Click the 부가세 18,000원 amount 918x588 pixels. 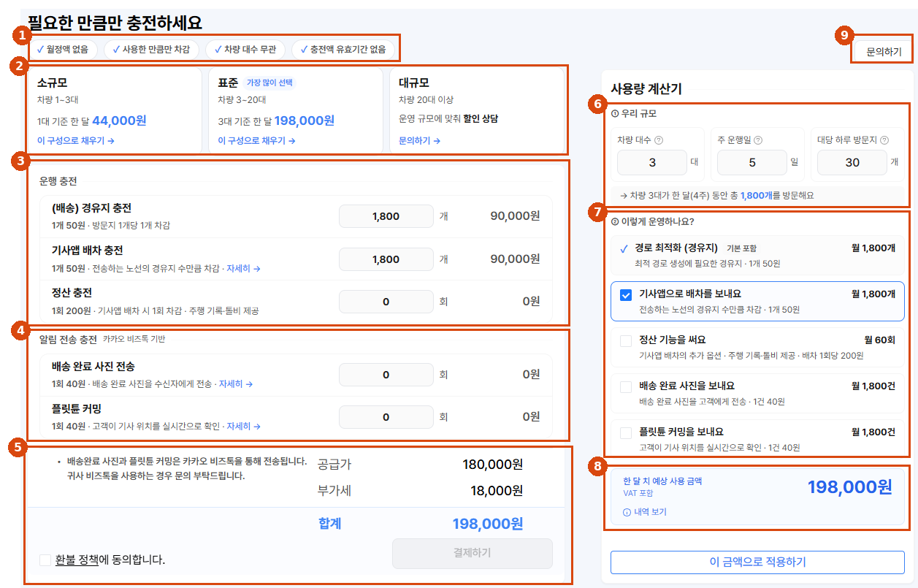496,491
